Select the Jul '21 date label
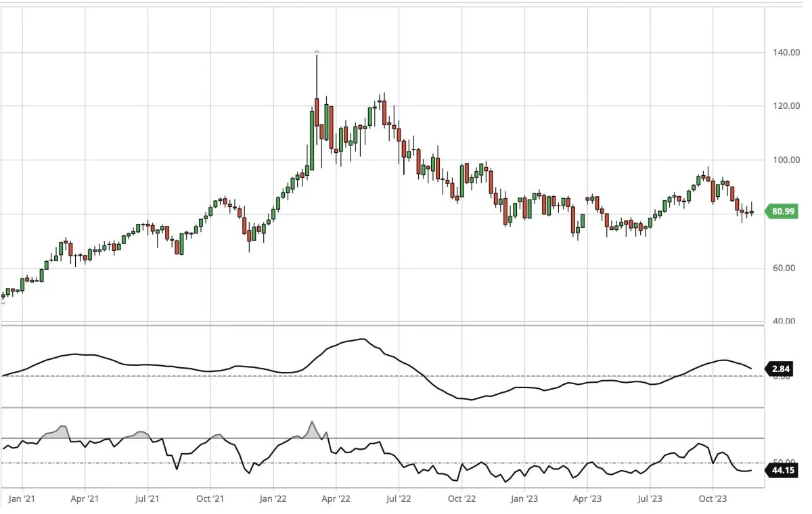The width and height of the screenshot is (812, 514). click(x=148, y=499)
